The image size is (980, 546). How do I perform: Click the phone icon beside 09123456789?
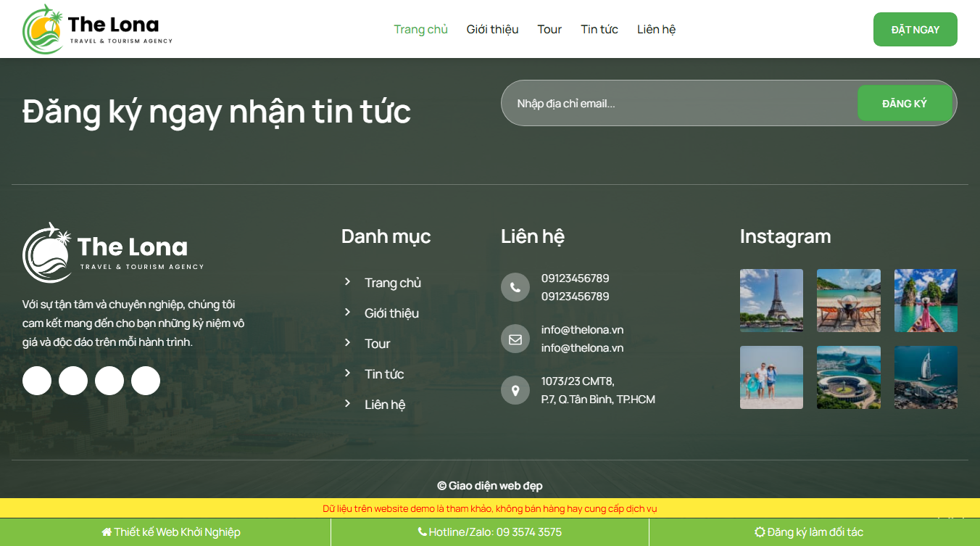pyautogui.click(x=515, y=287)
